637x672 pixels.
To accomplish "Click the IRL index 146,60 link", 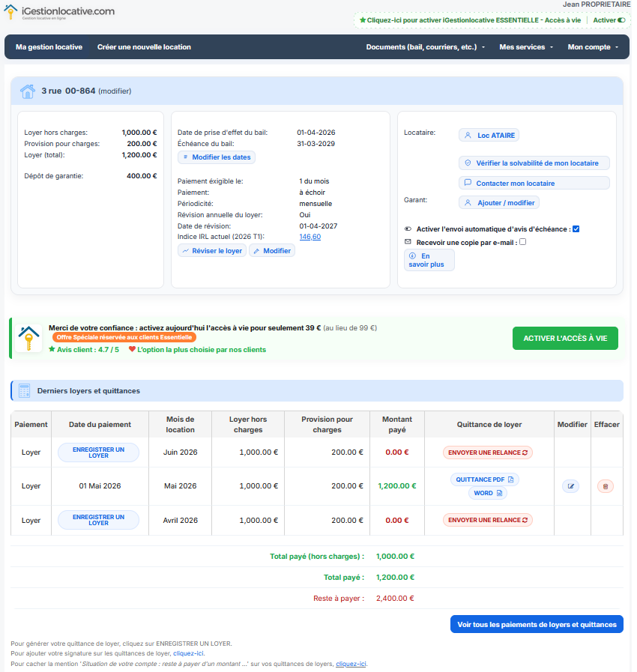I will pos(310,237).
